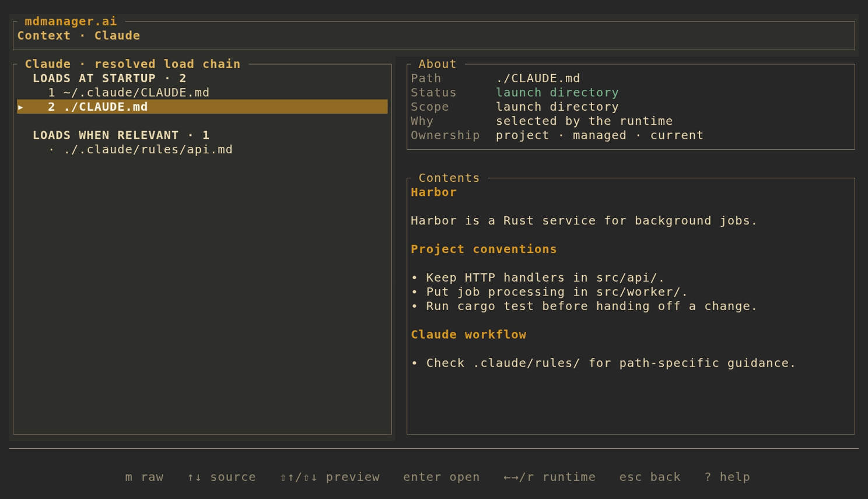Click the 'Run cargo test' bullet

[x=584, y=307]
